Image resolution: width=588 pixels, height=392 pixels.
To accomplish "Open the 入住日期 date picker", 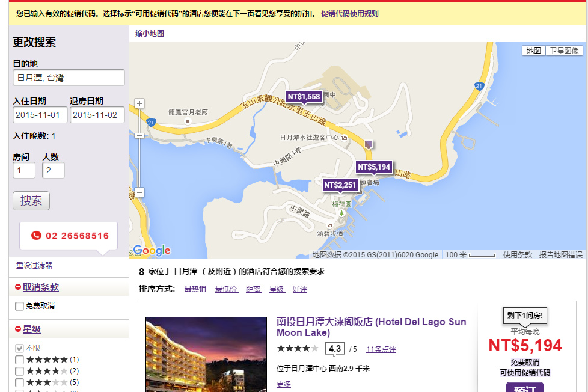I will 40,115.
